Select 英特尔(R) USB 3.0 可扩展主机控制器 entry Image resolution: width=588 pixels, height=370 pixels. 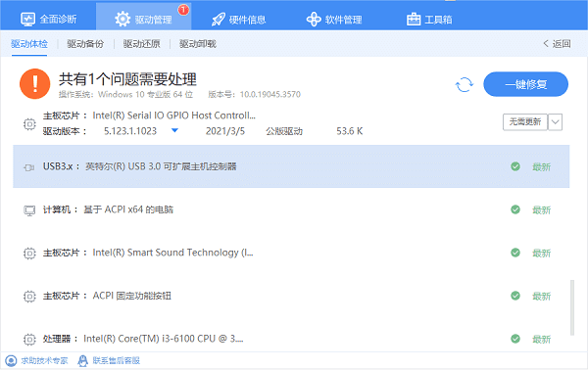point(161,166)
